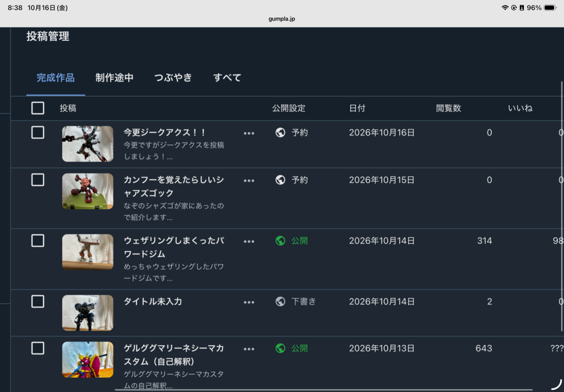Open three-dot menu for タイトル未入力 post
The width and height of the screenshot is (564, 392).
249,302
